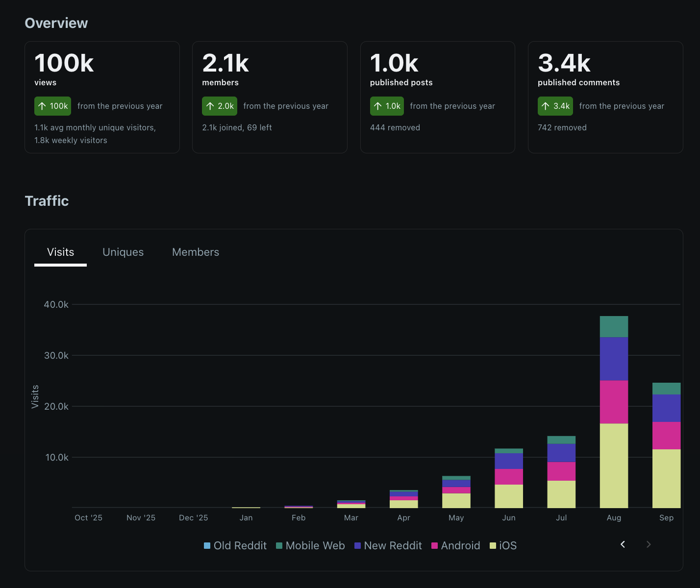Click '2.1k joined, 69 left' text
Image resolution: width=700 pixels, height=588 pixels.
(x=237, y=127)
